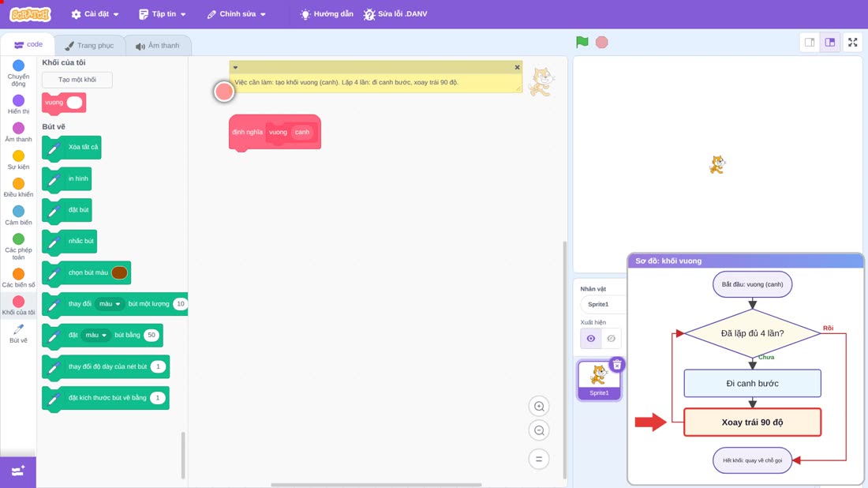Select Các phép toán block category
Viewport: 868px width, 488px height.
[18, 246]
